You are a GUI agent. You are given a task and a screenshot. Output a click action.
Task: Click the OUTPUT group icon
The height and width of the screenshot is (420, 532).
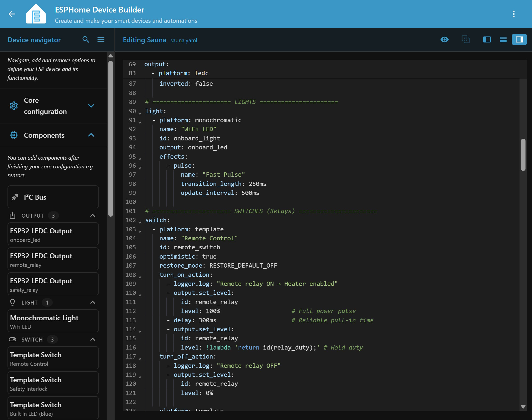coord(12,215)
